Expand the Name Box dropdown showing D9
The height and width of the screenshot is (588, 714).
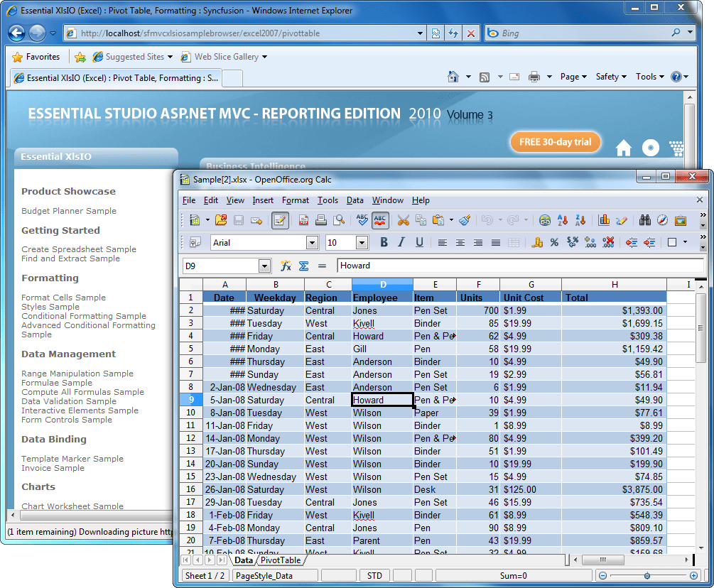(264, 266)
